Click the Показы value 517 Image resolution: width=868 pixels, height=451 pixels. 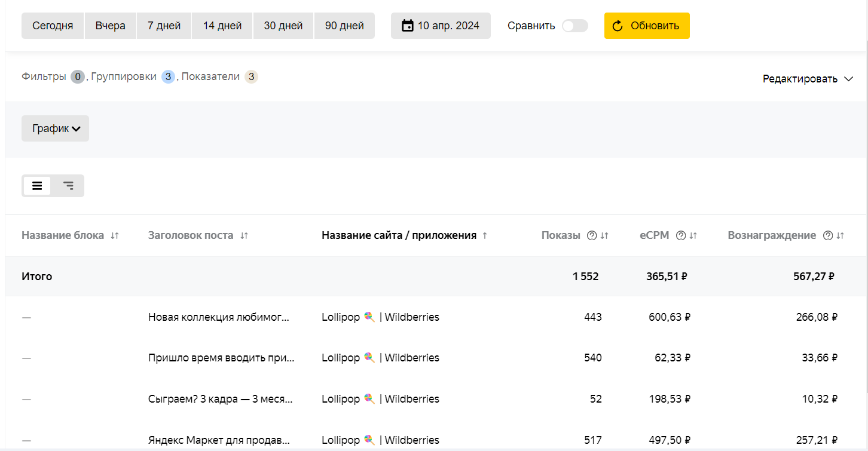(593, 440)
